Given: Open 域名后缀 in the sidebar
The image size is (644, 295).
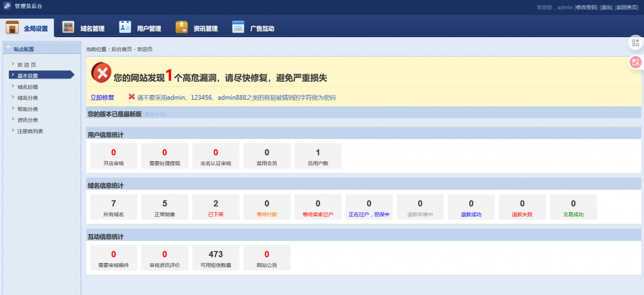Looking at the screenshot, I should pos(28,87).
